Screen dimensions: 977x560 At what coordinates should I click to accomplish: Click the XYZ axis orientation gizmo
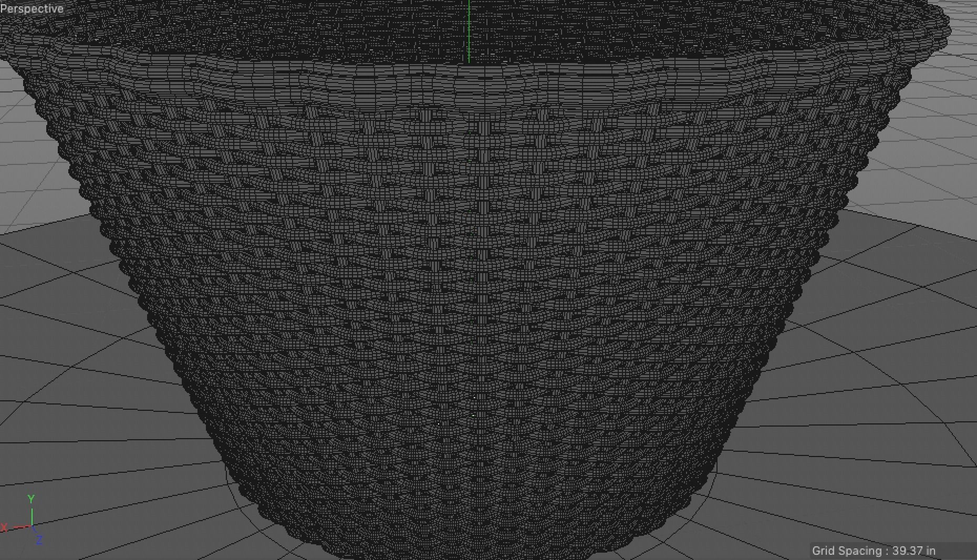tap(23, 520)
